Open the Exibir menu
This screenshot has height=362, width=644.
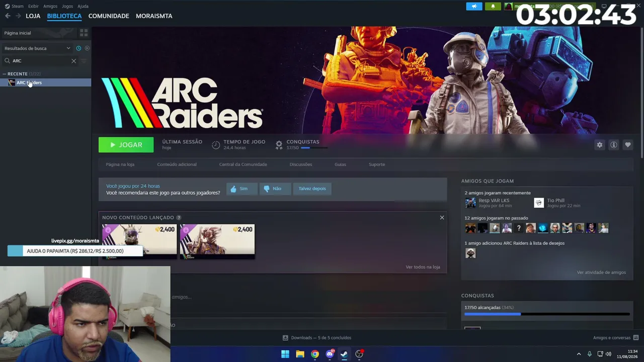coord(33,6)
